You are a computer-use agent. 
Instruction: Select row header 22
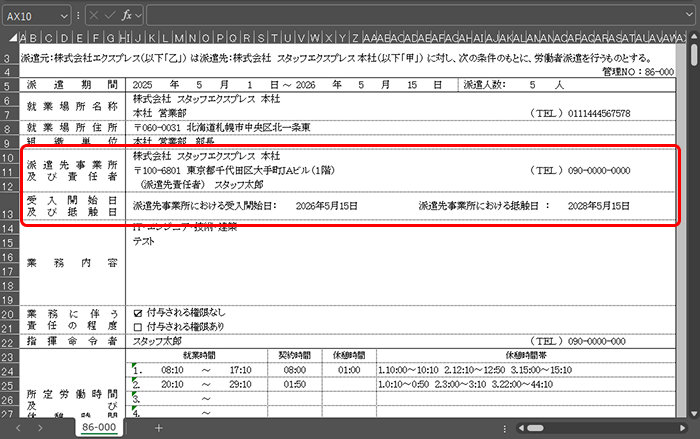tap(7, 343)
